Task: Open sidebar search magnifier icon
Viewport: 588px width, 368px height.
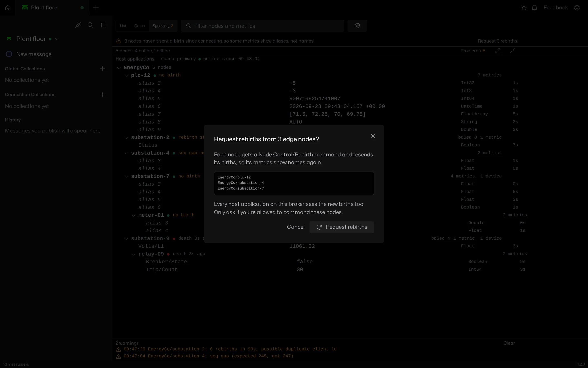Action: pos(90,25)
